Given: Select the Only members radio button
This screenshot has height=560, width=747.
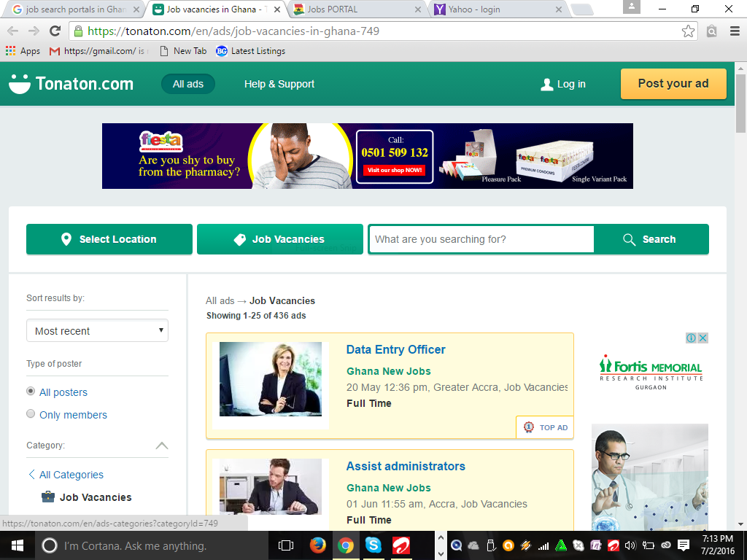Looking at the screenshot, I should pyautogui.click(x=31, y=414).
